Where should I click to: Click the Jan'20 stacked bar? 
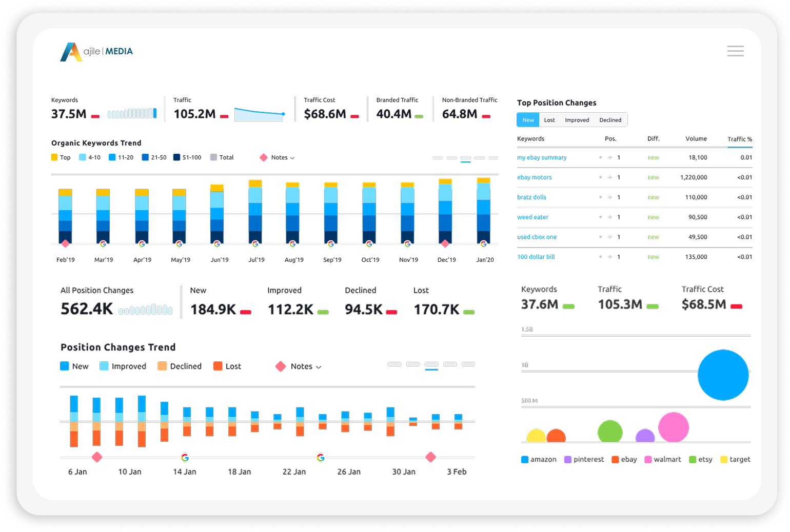coord(483,211)
